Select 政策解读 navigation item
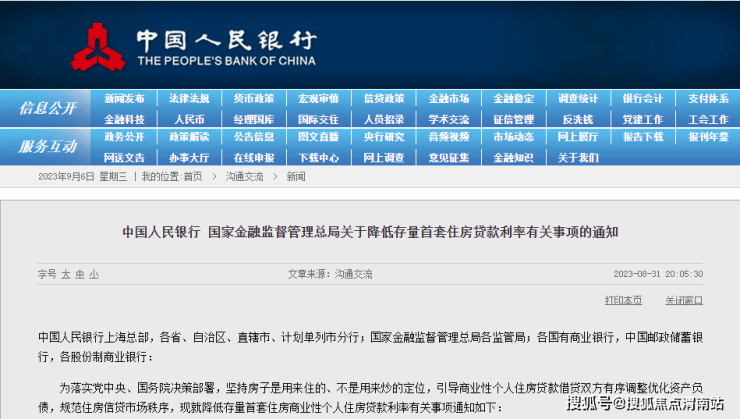The width and height of the screenshot is (740, 419). 189,137
